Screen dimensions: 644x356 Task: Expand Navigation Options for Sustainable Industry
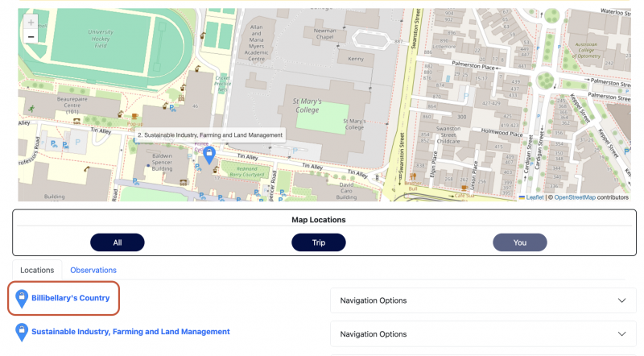pos(483,334)
